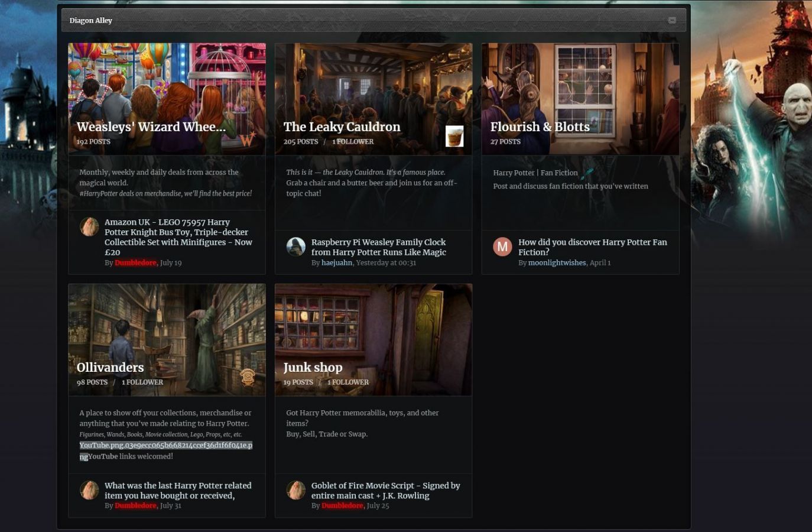Click '27 POSTS' under Flourish & Blotts
Viewport: 812px width, 532px height.
click(x=505, y=141)
